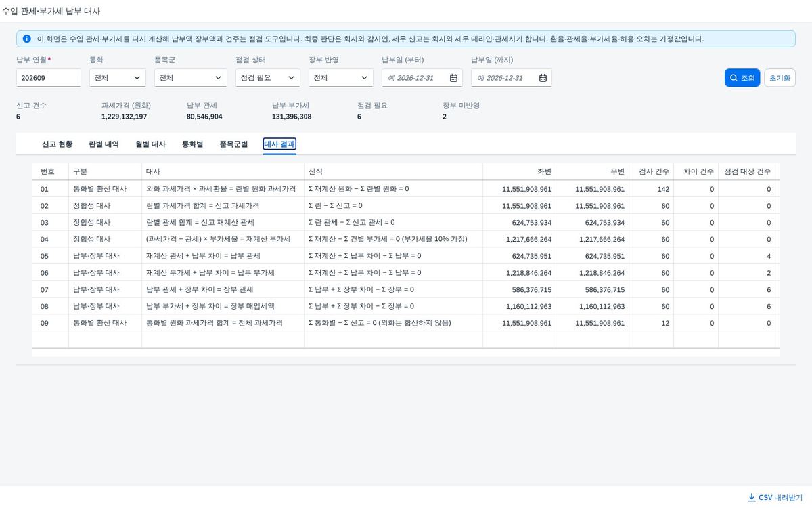The width and height of the screenshot is (812, 508).
Task: Select row 납부 부가세 + 장부 차이 = 장부 매입세액
Action: [406, 306]
